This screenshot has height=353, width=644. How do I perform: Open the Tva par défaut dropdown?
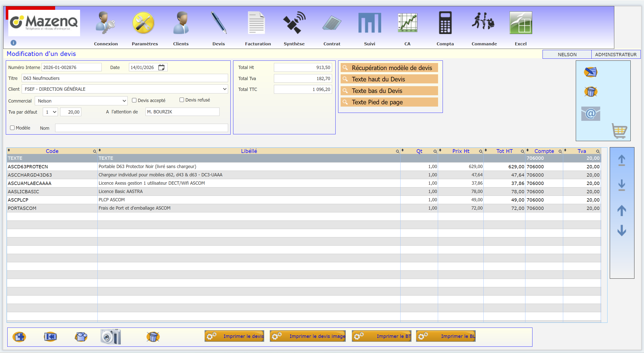tap(50, 112)
